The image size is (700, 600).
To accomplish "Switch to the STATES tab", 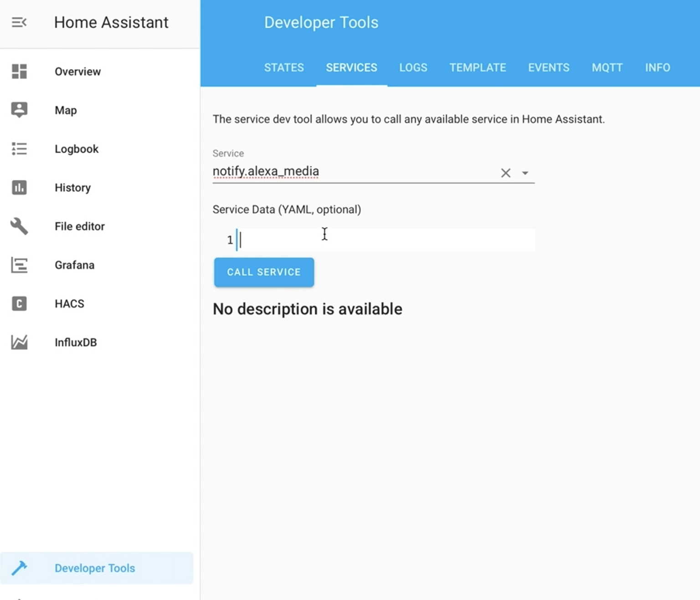I will [x=283, y=67].
